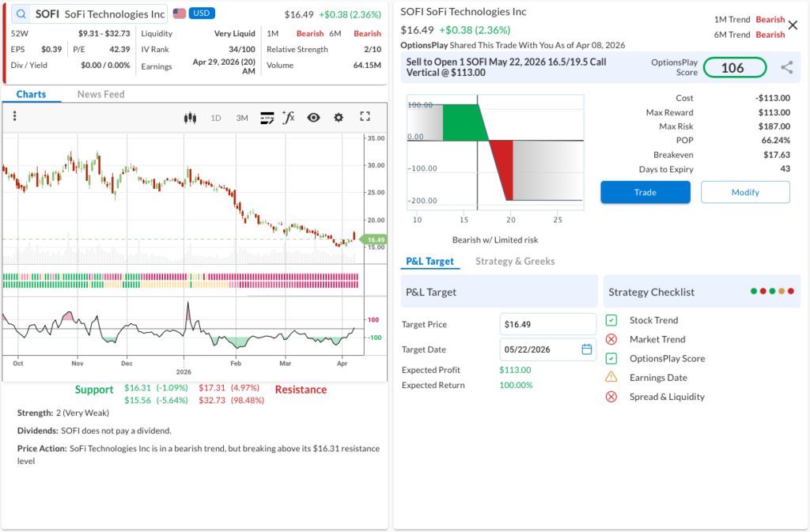Switch to the News Feed tab
The width and height of the screenshot is (810, 532).
[x=100, y=94]
